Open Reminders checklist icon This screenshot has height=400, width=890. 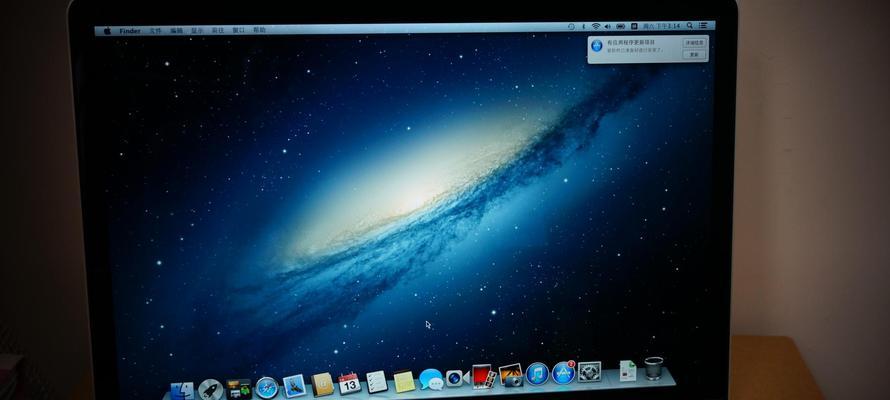pyautogui.click(x=377, y=382)
